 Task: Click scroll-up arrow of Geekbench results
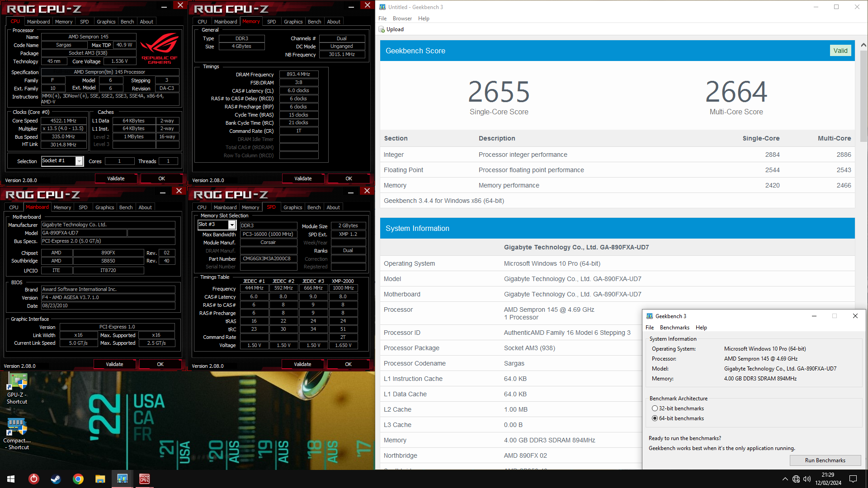[x=863, y=45]
